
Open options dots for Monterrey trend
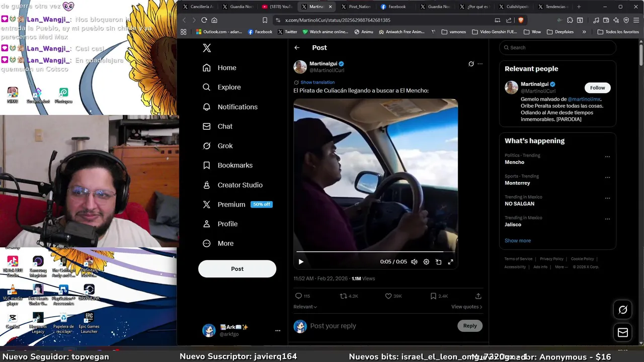coord(607,177)
